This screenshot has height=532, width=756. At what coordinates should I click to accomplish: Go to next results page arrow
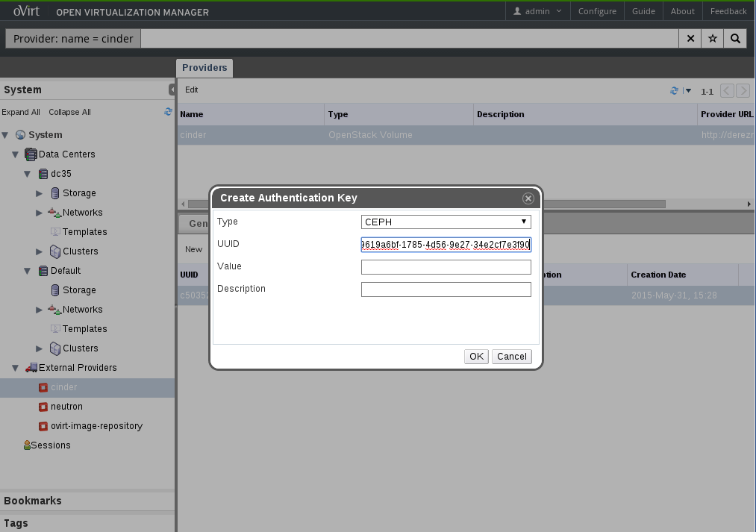pos(743,91)
